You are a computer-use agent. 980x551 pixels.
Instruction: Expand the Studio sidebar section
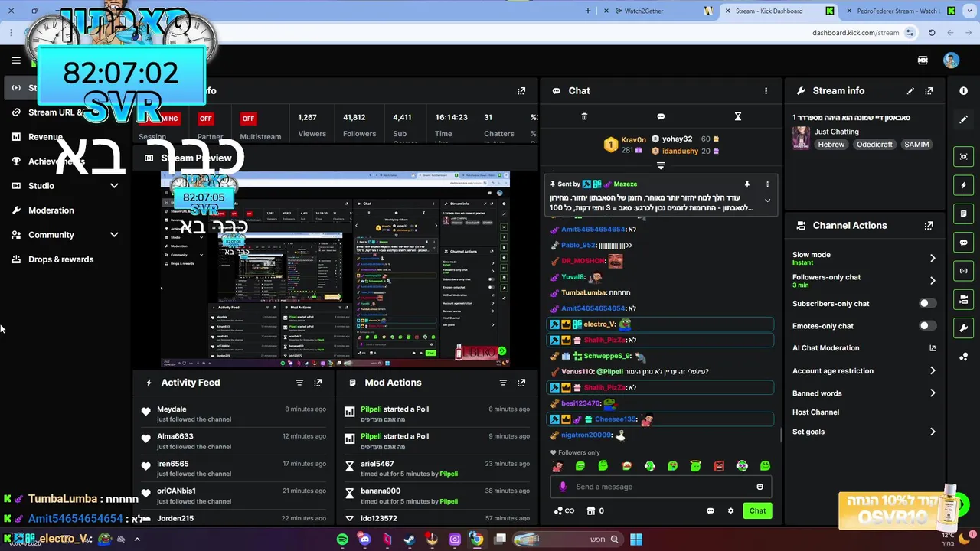pos(114,185)
